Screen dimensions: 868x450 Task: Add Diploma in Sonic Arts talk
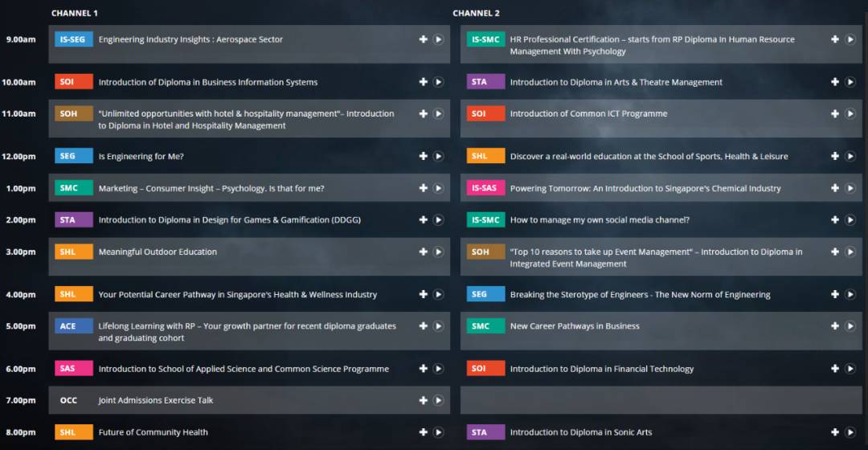835,432
